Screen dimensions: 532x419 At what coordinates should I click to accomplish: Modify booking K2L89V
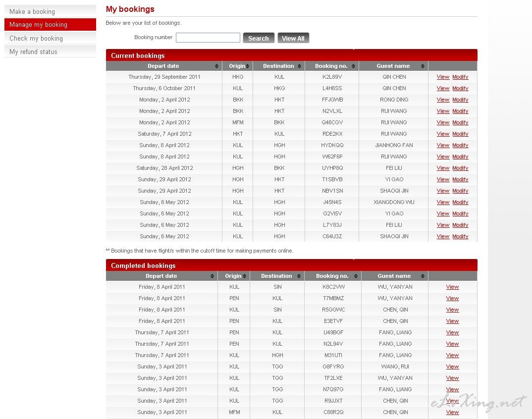coord(460,77)
